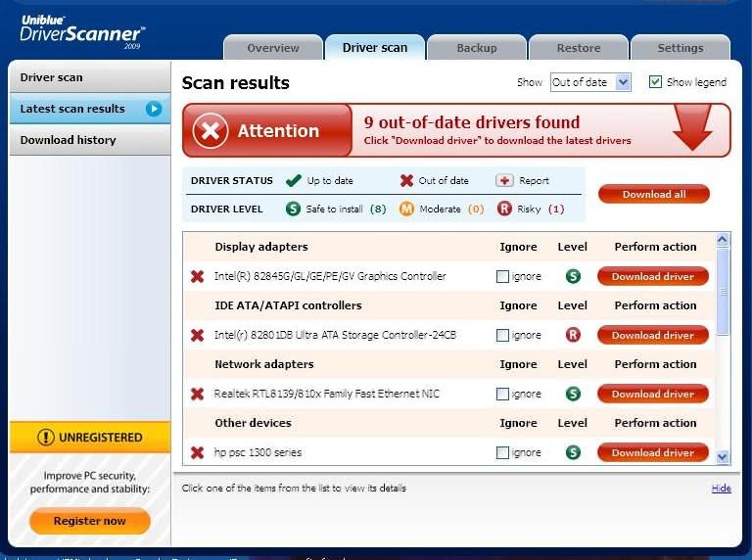Screen dimensions: 752x560
Task: Click the Register now button
Action: (90, 521)
